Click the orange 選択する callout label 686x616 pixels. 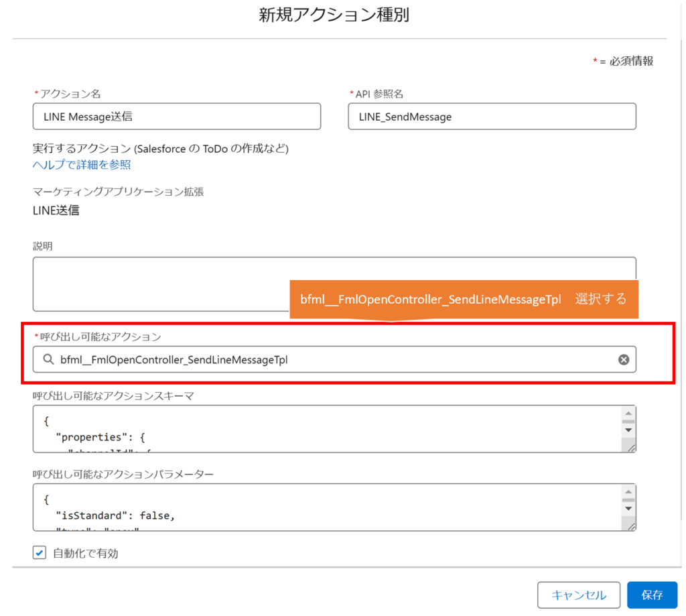(600, 299)
